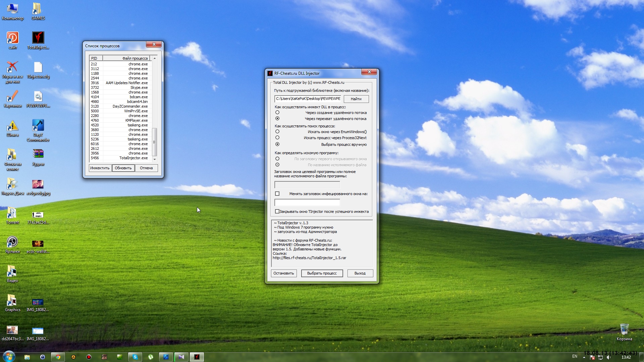Select taskeng.exe row with PID 4520
The height and width of the screenshot is (362, 644).
coord(119,125)
